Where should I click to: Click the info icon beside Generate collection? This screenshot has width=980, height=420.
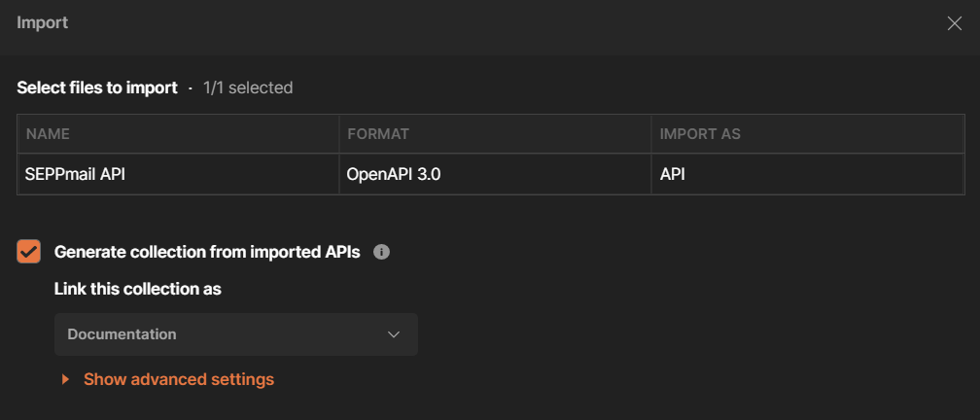382,252
